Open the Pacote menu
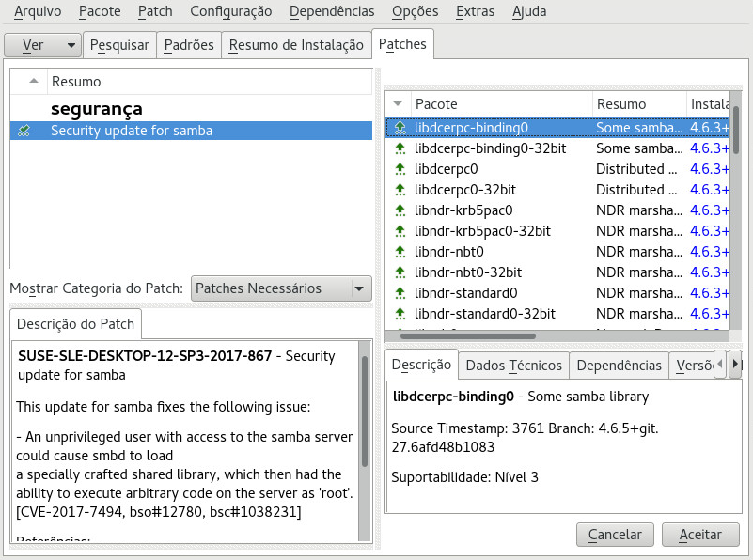Screen dimensions: 753x560 [x=100, y=11]
